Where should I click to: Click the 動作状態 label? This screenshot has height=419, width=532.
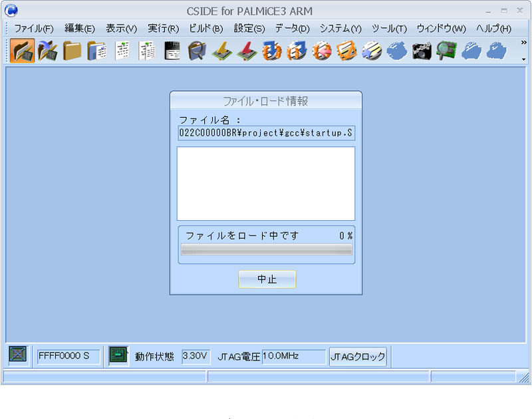click(154, 356)
